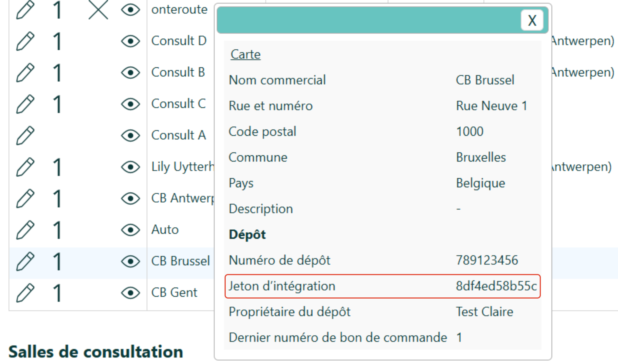
Task: Open the Carte link
Action: pyautogui.click(x=245, y=54)
